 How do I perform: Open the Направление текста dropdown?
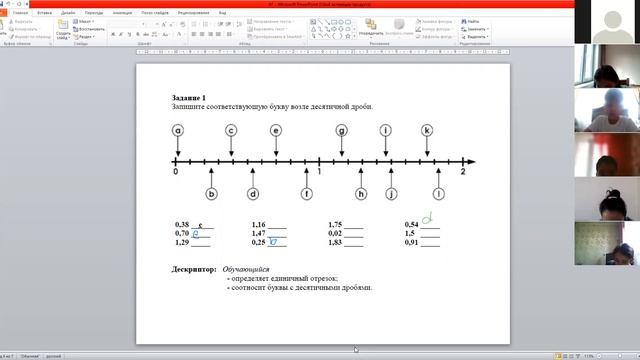[x=271, y=21]
